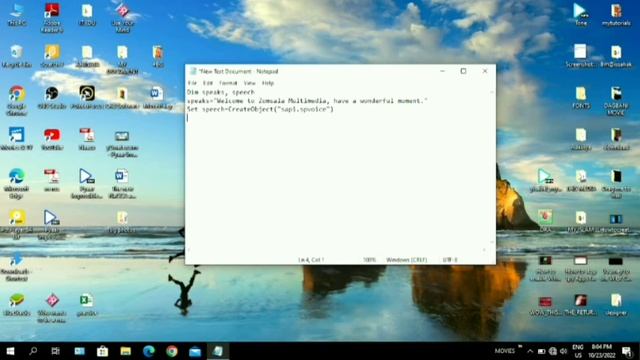Select the designer file icon on desktop
640x360 pixels.
[x=616, y=304]
